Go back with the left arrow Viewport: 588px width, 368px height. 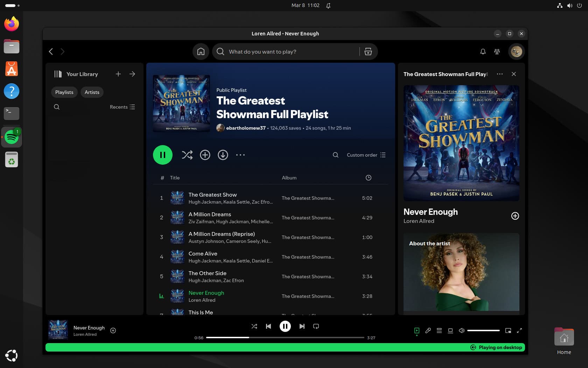51,52
